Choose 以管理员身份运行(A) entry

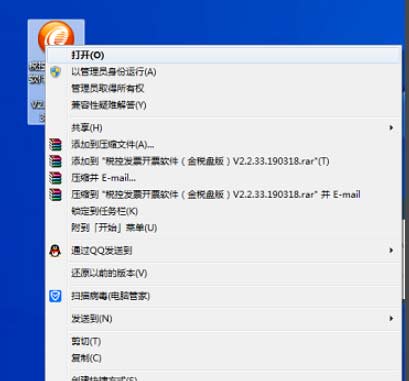point(224,72)
